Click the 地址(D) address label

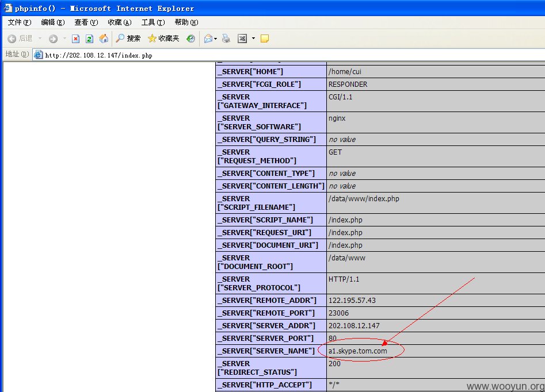coord(17,54)
